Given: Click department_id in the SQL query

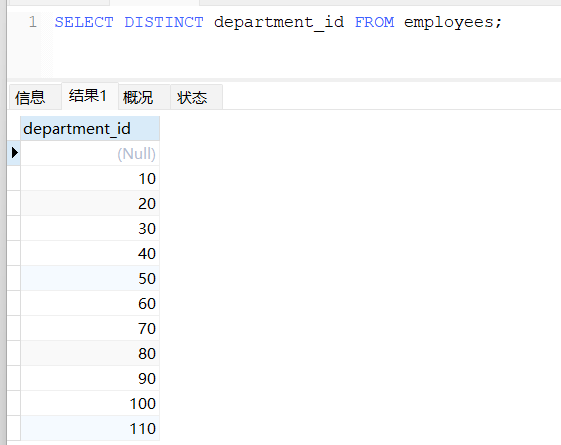Looking at the screenshot, I should click(279, 23).
